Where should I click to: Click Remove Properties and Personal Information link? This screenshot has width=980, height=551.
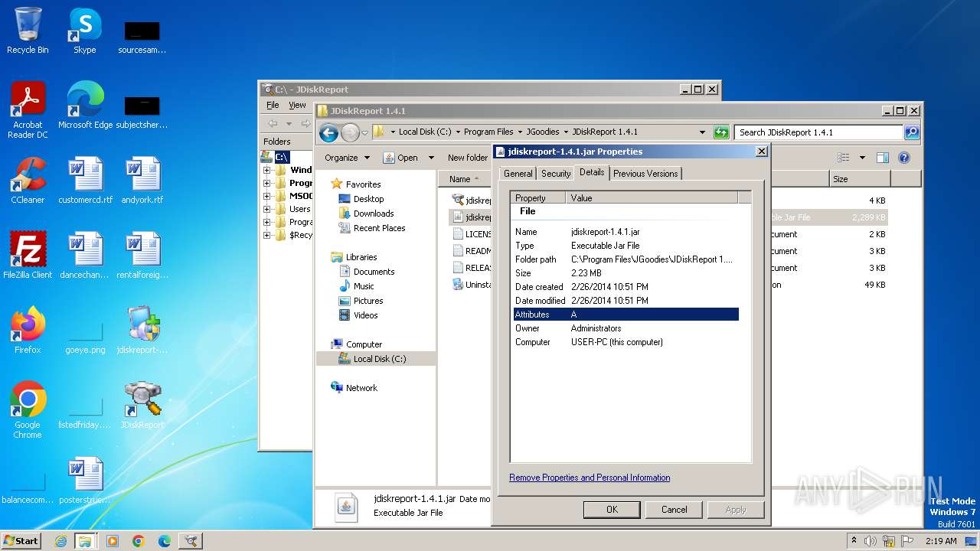click(x=590, y=478)
